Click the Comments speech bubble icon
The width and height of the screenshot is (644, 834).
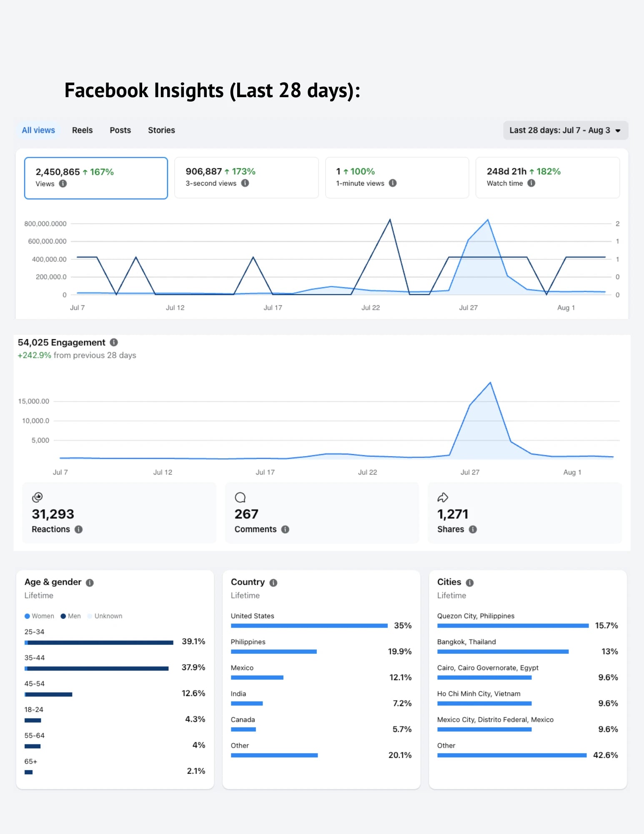[x=240, y=497]
